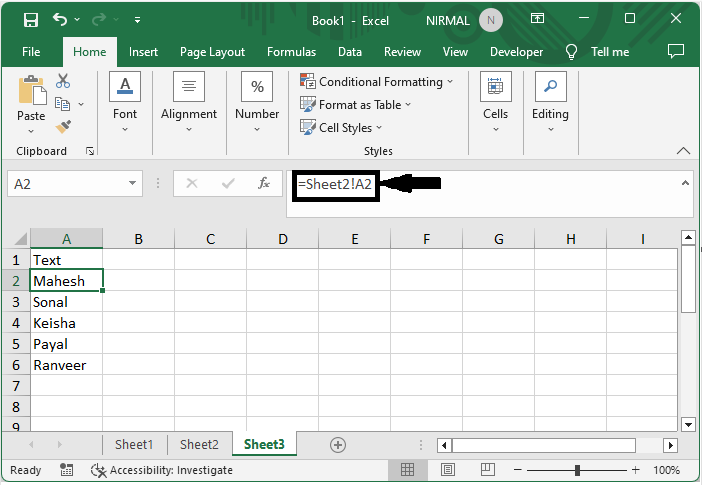Switch to Normal view in status bar
Image resolution: width=702 pixels, height=485 pixels.
(x=408, y=470)
